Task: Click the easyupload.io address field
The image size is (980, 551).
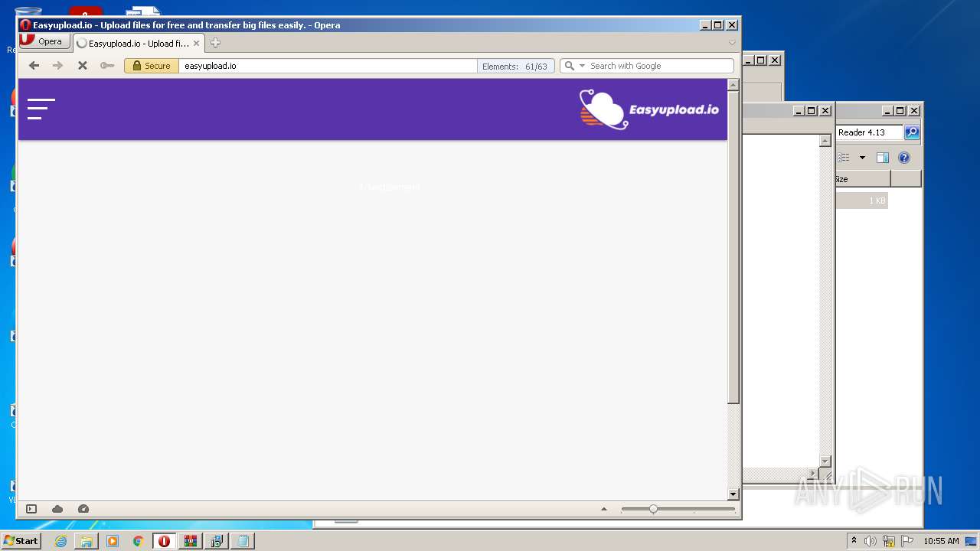Action: pos(328,66)
